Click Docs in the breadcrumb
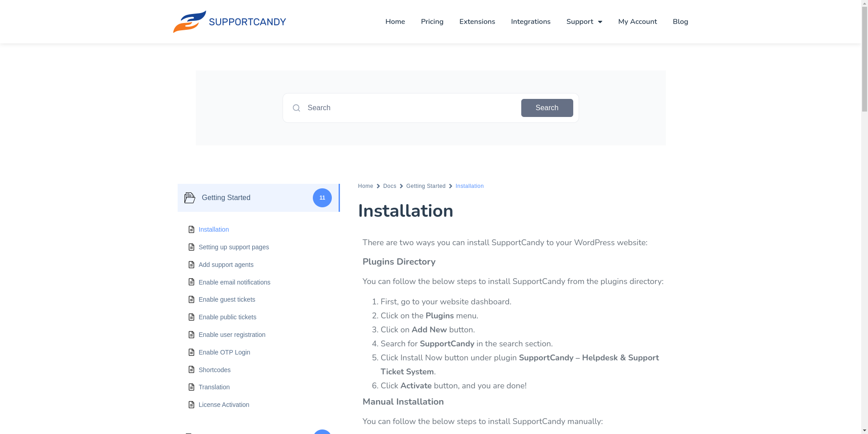 click(390, 186)
